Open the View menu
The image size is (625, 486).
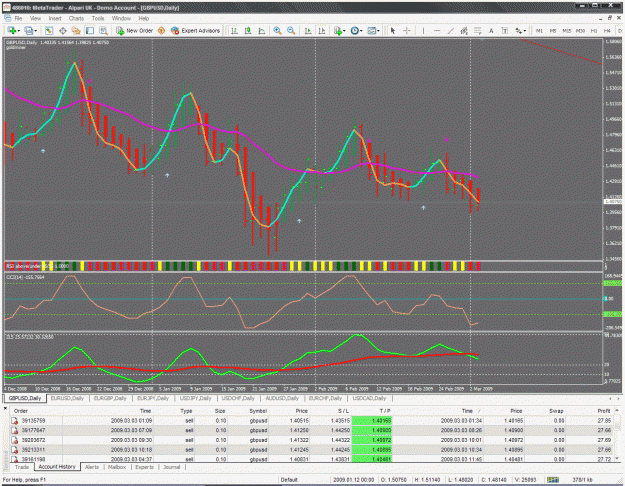point(35,18)
